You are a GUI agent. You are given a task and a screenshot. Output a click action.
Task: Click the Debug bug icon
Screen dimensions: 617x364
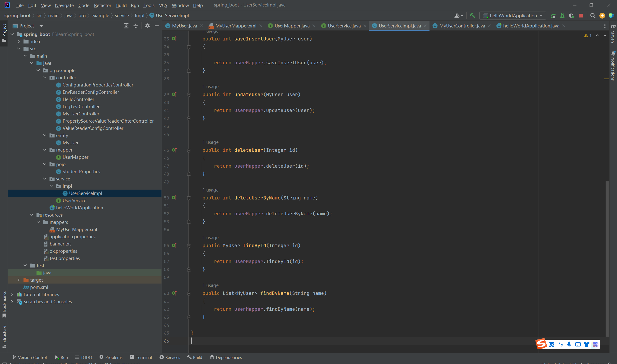coord(562,16)
